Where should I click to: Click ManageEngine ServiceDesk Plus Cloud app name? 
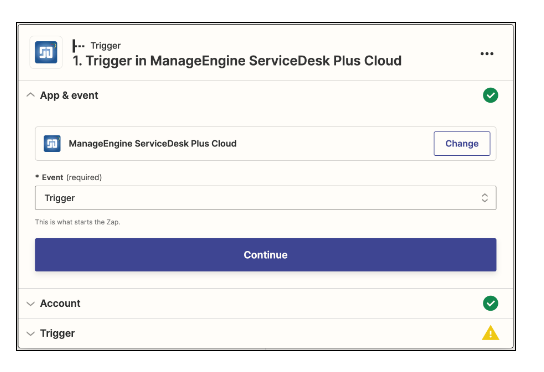click(152, 143)
